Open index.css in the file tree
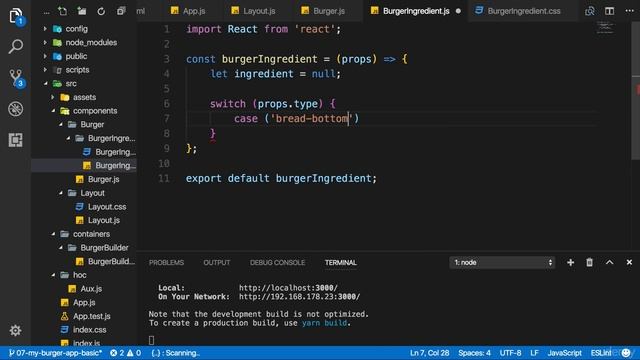This screenshot has height=360, width=640. click(x=89, y=330)
